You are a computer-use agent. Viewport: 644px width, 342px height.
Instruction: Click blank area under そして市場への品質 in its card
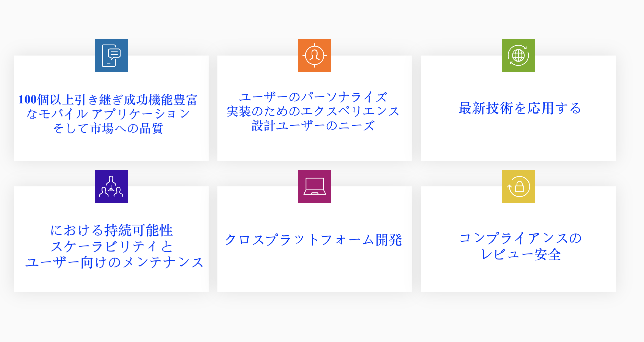pyautogui.click(x=111, y=148)
